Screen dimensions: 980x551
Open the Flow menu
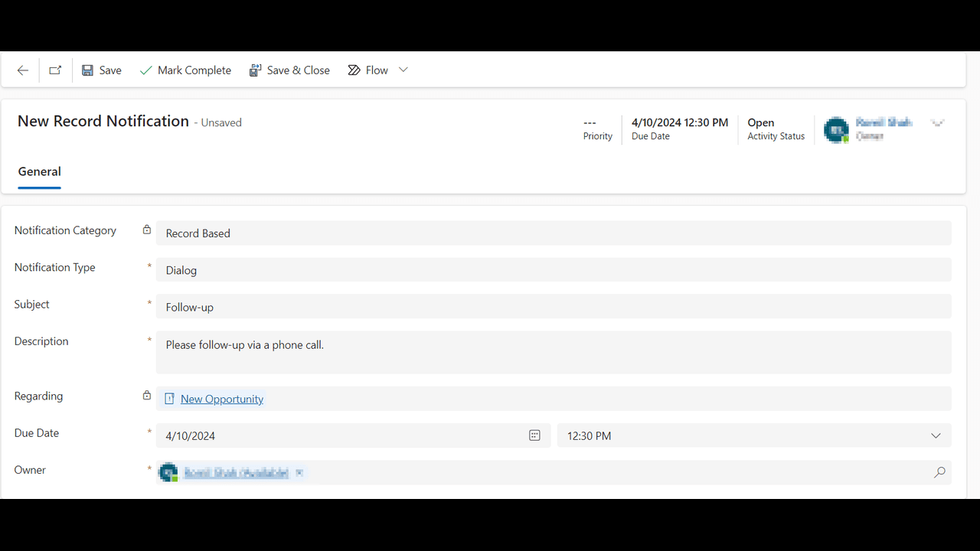(368, 70)
